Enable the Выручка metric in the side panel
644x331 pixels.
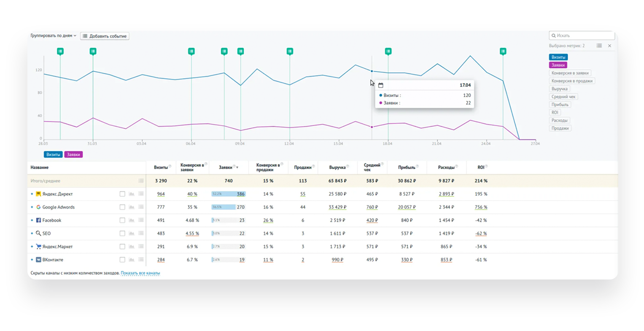click(560, 89)
